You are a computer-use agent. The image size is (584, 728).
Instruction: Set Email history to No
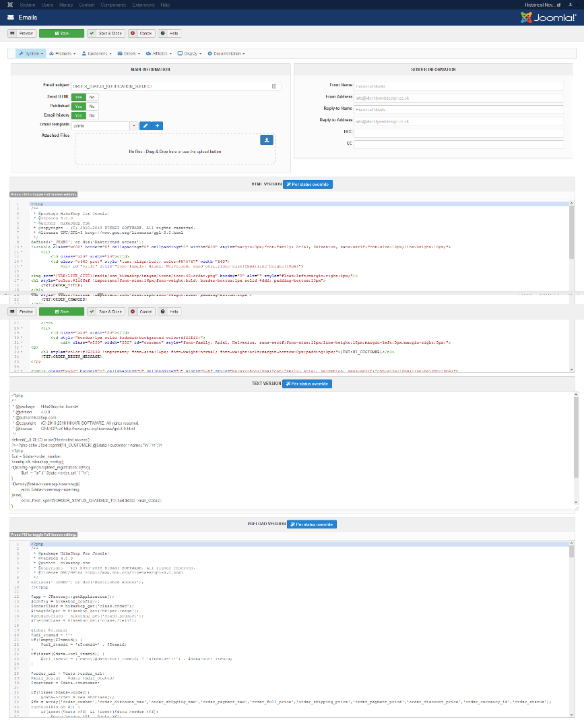tap(92, 116)
